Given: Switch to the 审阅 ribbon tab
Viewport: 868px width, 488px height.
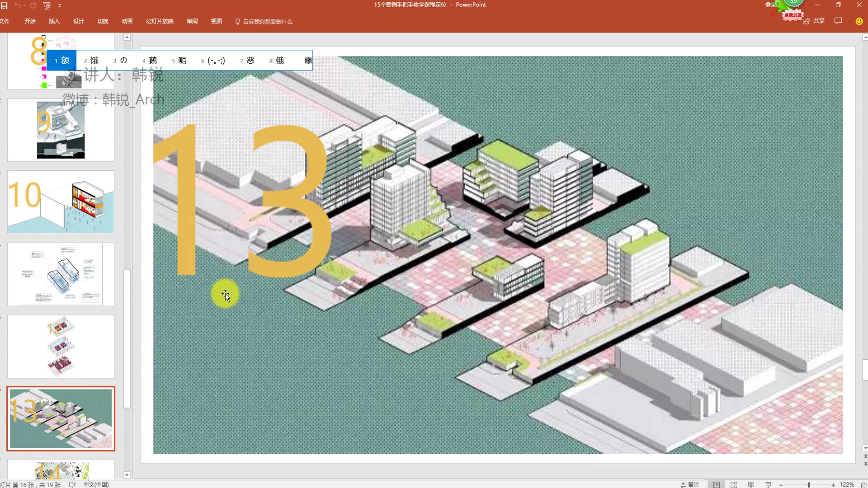Looking at the screenshot, I should click(192, 21).
